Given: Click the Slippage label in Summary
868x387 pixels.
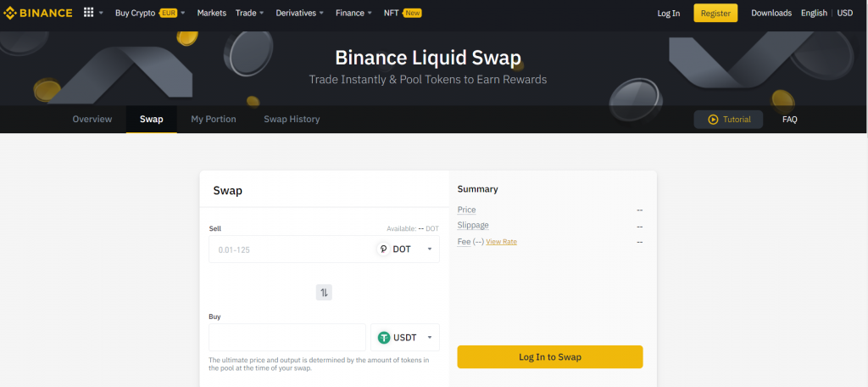Looking at the screenshot, I should pos(473,225).
